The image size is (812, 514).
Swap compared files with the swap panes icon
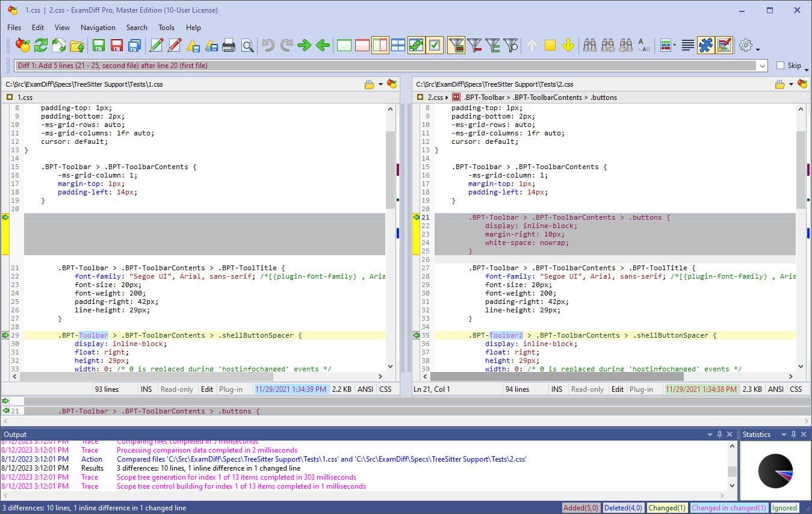tap(415, 45)
